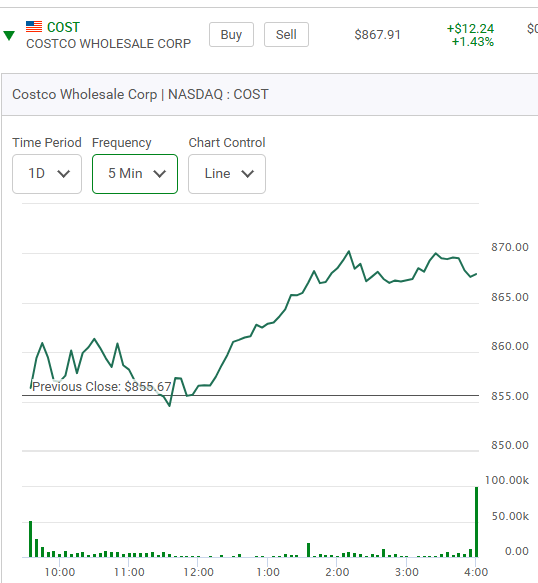
Task: Click the 11:00 time axis label
Action: (x=129, y=572)
